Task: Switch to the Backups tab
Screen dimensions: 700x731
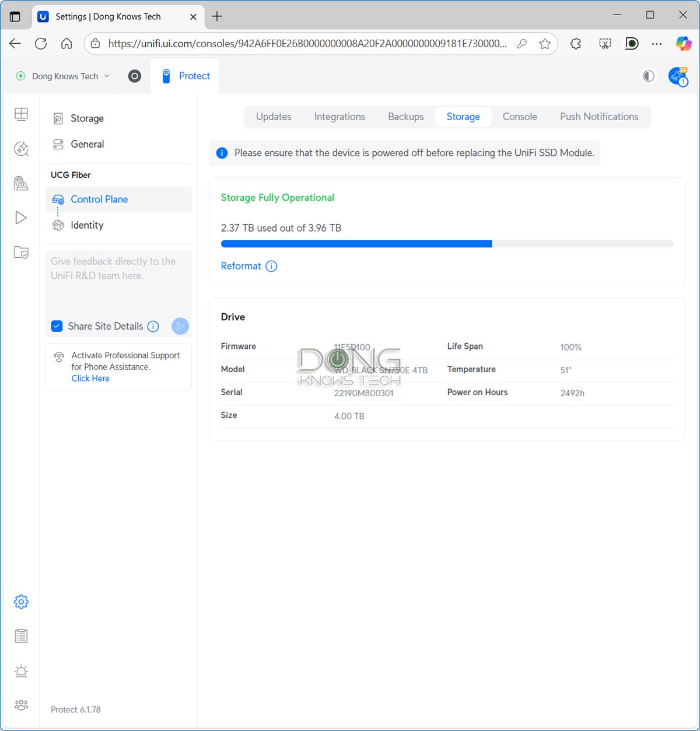Action: click(x=405, y=117)
